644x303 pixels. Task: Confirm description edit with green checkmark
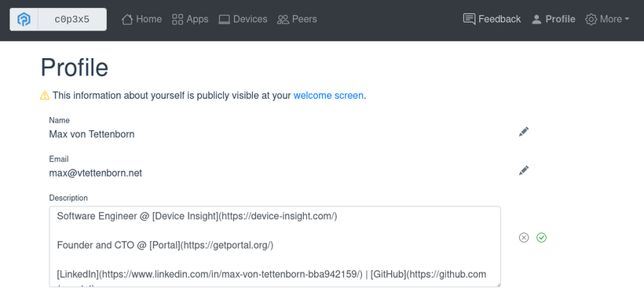(x=542, y=238)
